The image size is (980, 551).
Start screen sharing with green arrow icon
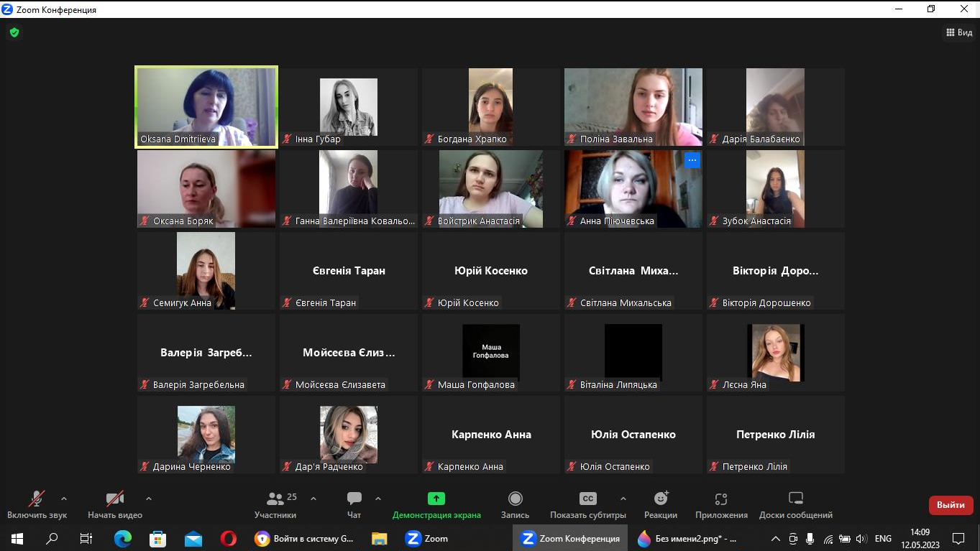click(436, 499)
